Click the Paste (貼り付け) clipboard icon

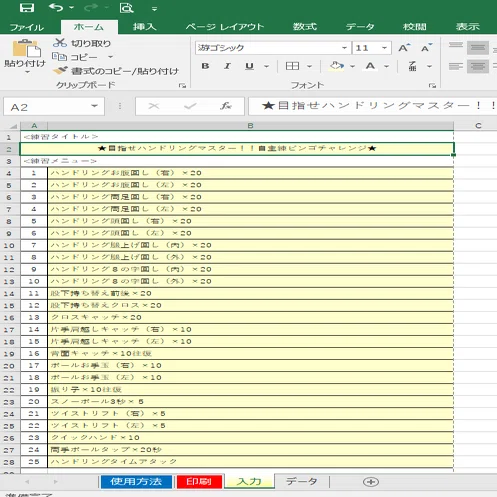coord(26,49)
